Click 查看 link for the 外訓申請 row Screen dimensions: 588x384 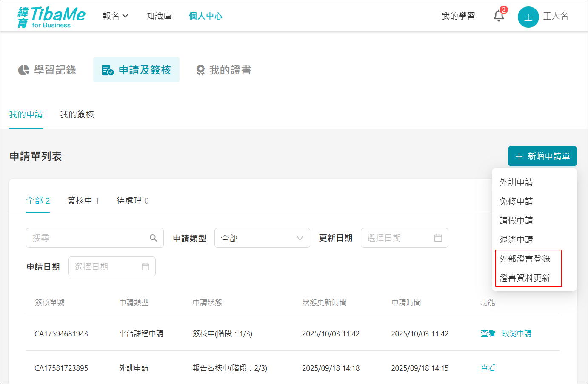pyautogui.click(x=488, y=368)
